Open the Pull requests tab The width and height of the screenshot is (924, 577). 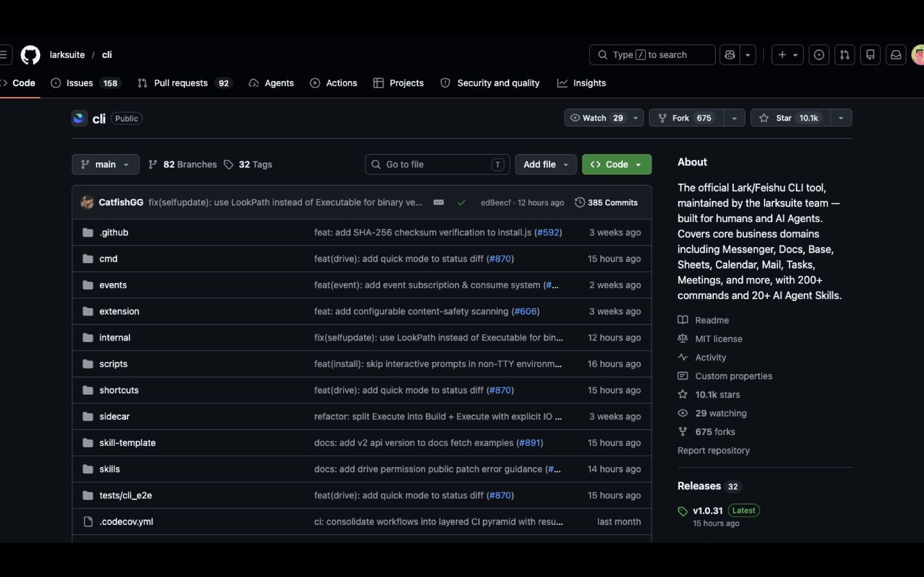coord(185,83)
